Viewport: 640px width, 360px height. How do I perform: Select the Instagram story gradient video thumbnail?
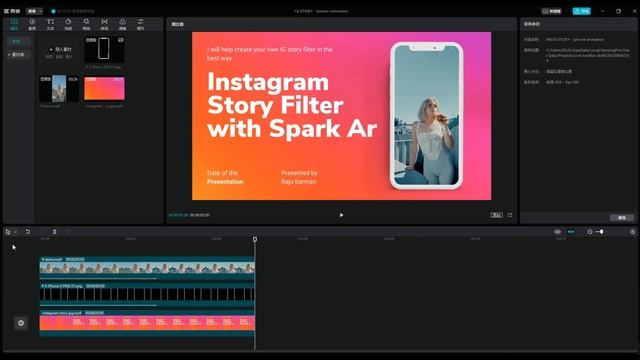tap(104, 88)
